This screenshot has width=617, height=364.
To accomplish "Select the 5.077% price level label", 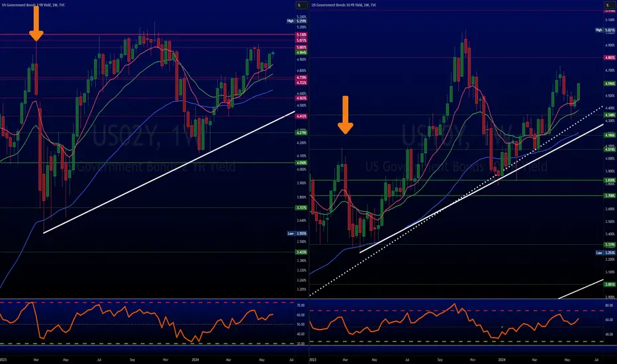I will coord(301,40).
